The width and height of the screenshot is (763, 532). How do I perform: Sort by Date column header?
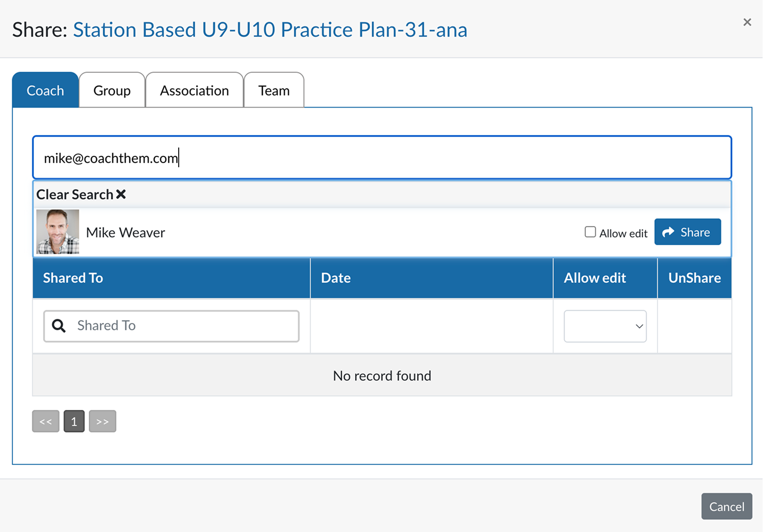point(336,278)
